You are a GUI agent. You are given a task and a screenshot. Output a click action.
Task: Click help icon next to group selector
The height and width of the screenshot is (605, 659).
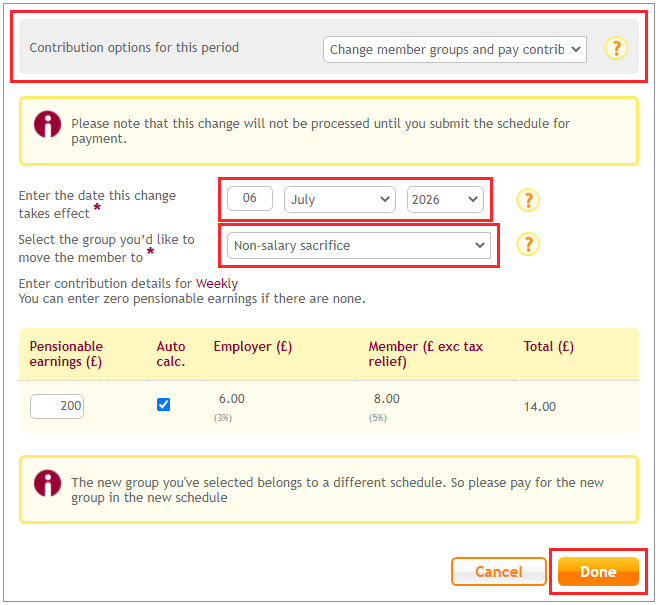[528, 245]
